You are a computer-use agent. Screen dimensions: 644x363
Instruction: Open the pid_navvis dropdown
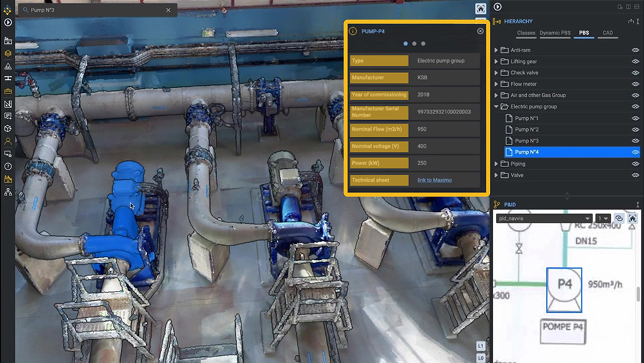click(543, 219)
